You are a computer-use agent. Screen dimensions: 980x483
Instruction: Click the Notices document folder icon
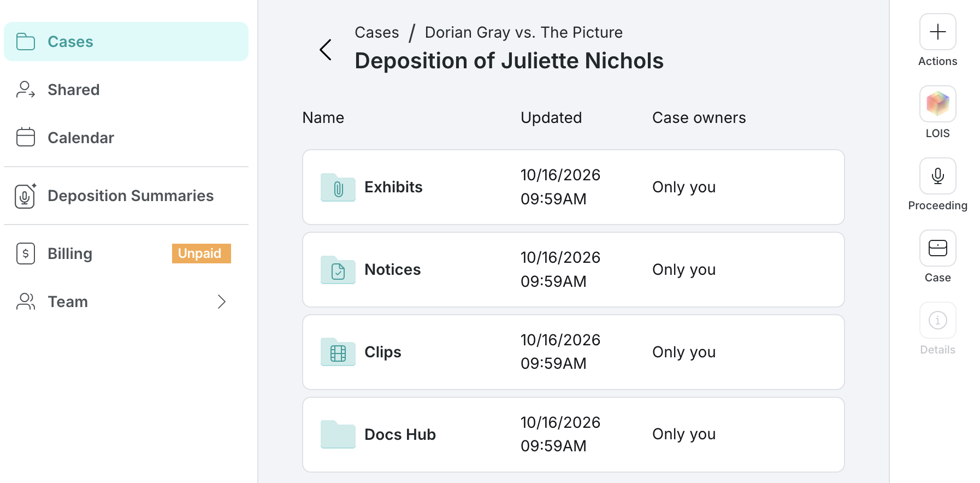(x=338, y=270)
